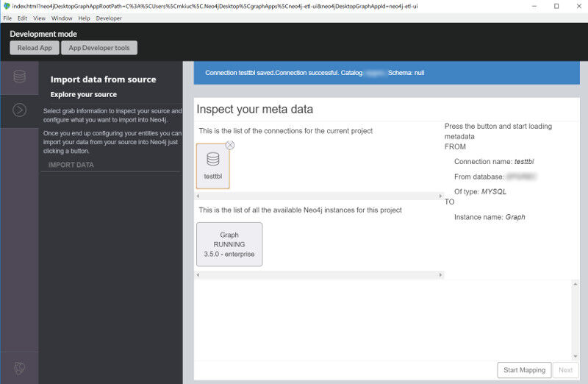This screenshot has height=384, width=588.
Task: Select the testtbl connection card
Action: 212,166
